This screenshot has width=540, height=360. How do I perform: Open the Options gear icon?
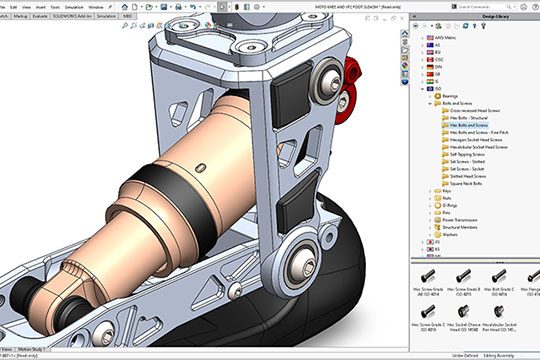click(257, 7)
